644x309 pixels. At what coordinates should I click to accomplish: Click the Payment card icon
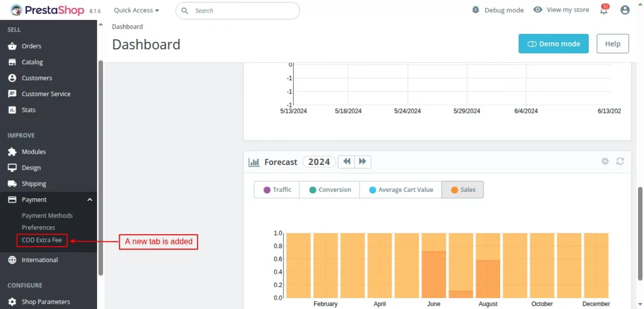[x=12, y=199]
